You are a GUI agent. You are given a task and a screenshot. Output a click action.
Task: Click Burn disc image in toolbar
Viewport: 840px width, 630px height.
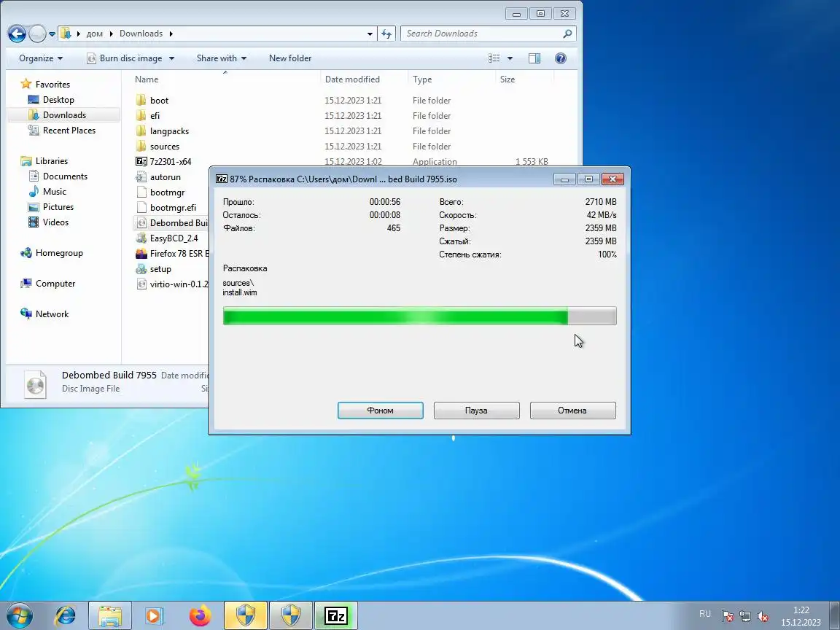point(125,58)
